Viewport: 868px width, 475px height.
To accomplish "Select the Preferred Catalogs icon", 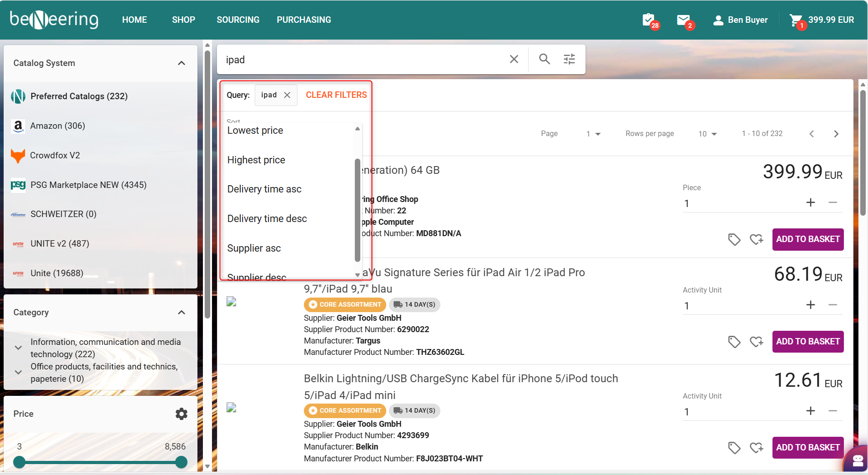I will 18,96.
